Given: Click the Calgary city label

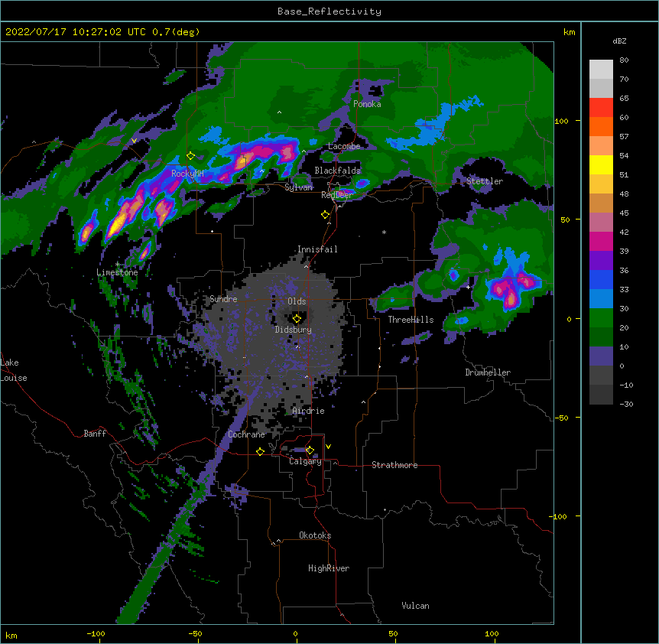Looking at the screenshot, I should pos(306,461).
